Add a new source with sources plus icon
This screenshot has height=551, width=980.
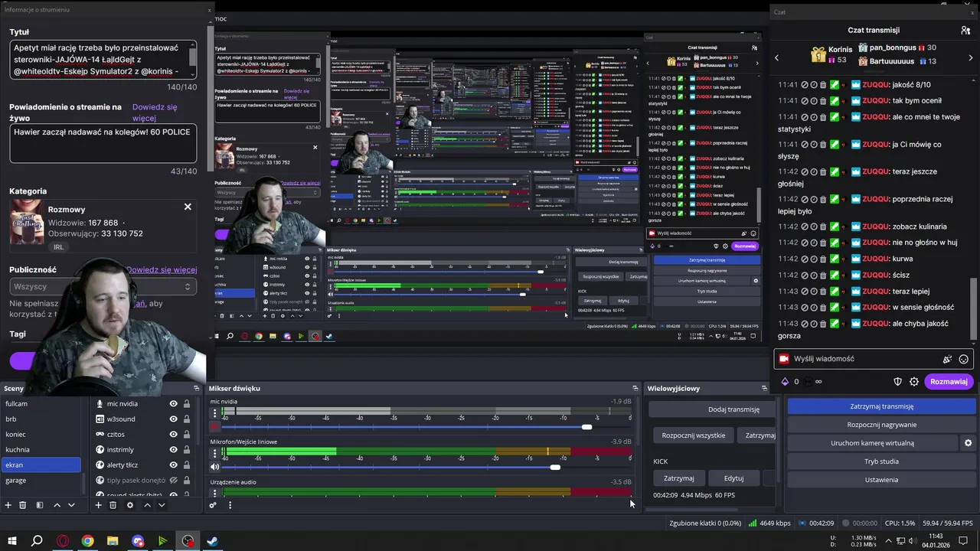(x=98, y=505)
